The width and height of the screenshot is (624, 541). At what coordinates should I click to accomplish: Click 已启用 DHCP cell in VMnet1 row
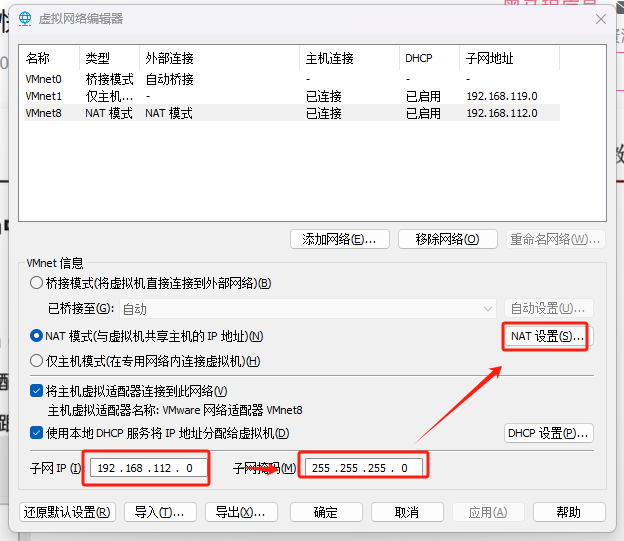coord(423,96)
